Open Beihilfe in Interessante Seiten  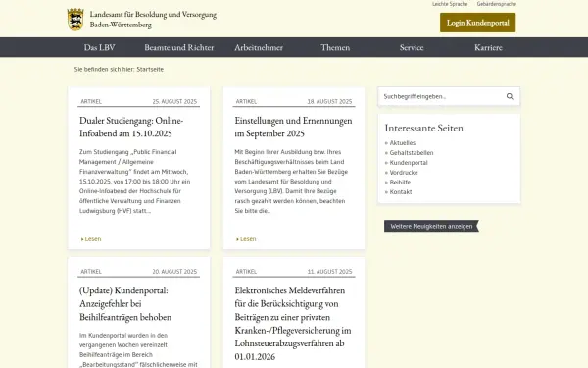pyautogui.click(x=400, y=183)
